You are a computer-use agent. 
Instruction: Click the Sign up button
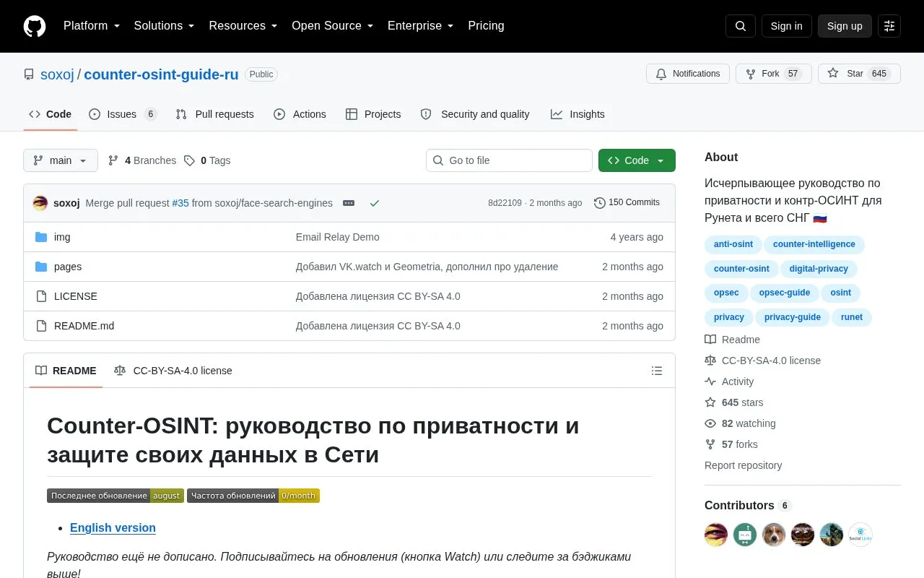(845, 26)
